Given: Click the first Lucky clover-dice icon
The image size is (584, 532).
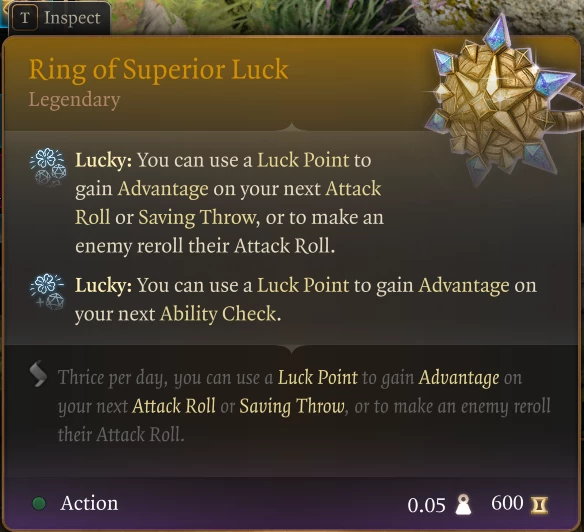Looking at the screenshot, I should point(48,168).
